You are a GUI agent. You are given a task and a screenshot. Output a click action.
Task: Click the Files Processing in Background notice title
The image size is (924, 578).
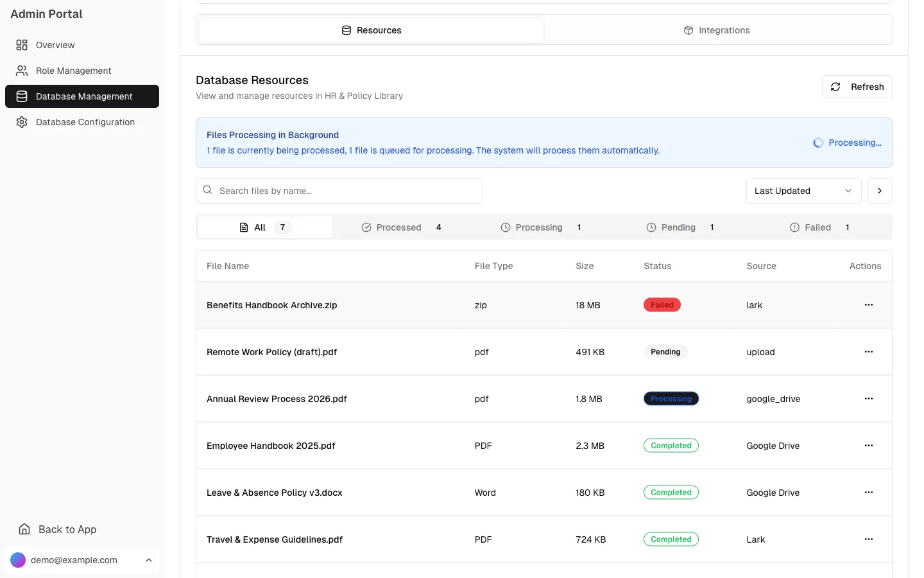[273, 135]
